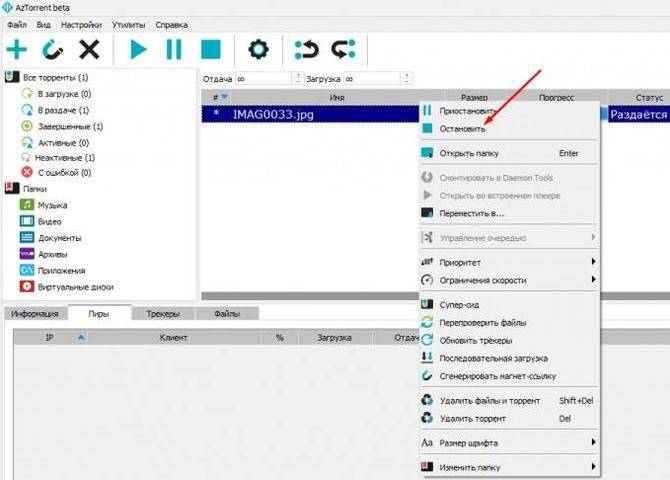
Task: Sort peers by Клиент column header
Action: (173, 337)
